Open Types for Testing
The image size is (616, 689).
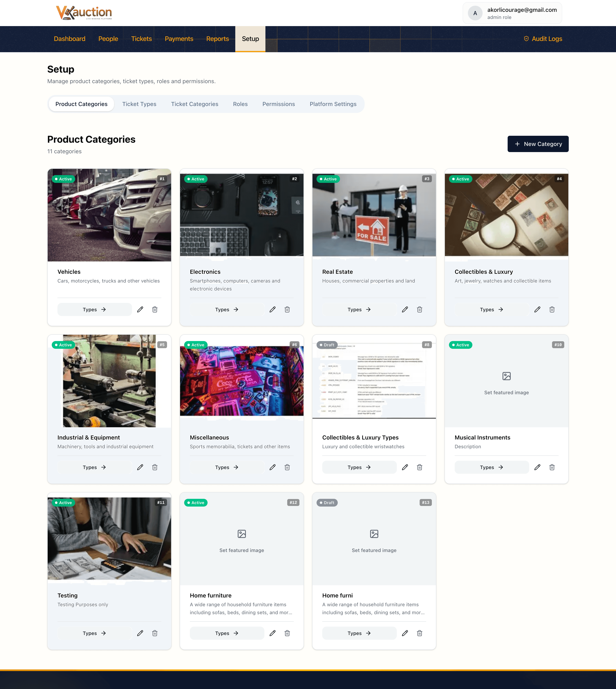pyautogui.click(x=95, y=633)
